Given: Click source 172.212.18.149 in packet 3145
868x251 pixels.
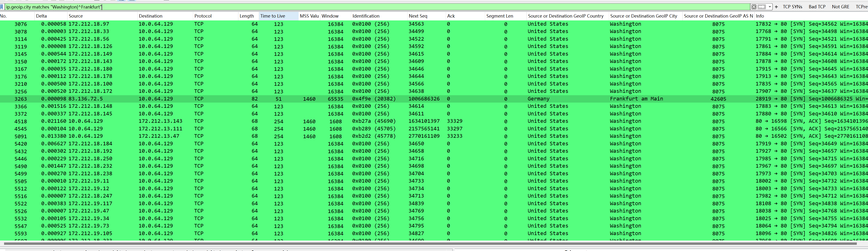Looking at the screenshot, I should click(90, 54).
